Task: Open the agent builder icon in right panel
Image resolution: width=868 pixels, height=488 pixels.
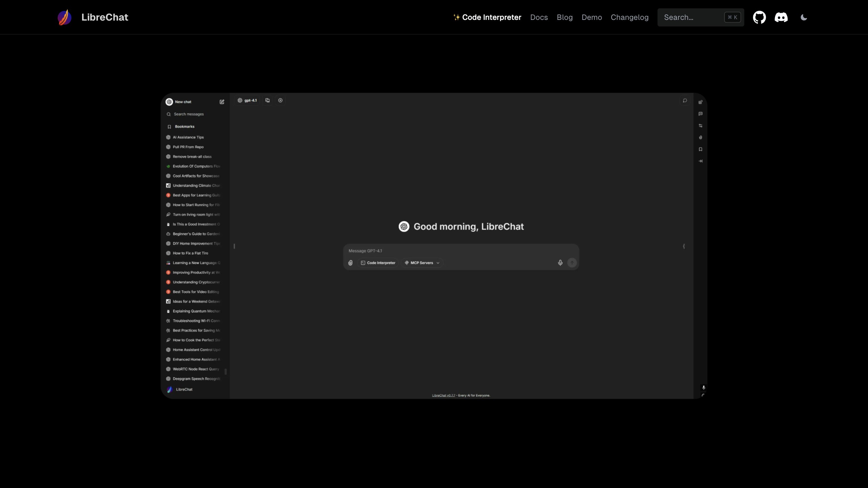Action: (x=700, y=102)
